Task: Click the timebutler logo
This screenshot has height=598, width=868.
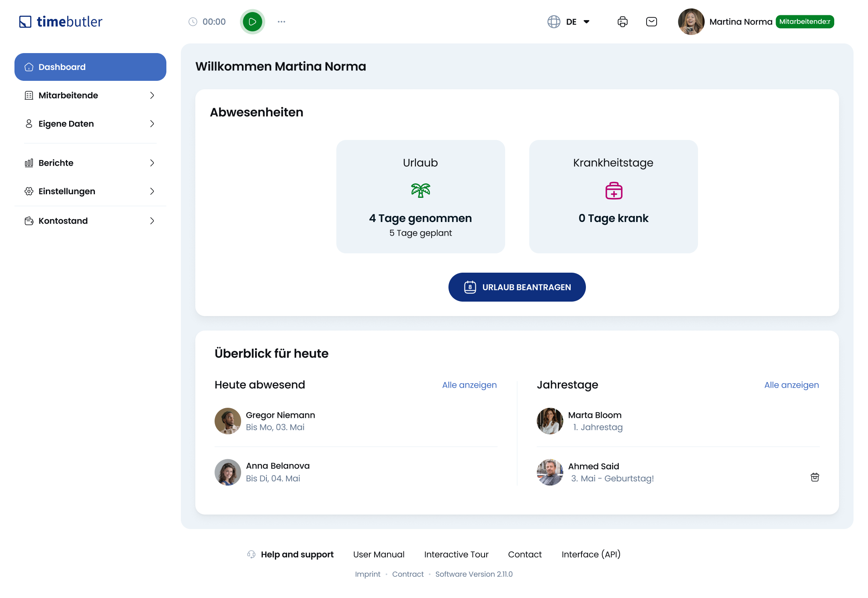Action: coord(61,22)
